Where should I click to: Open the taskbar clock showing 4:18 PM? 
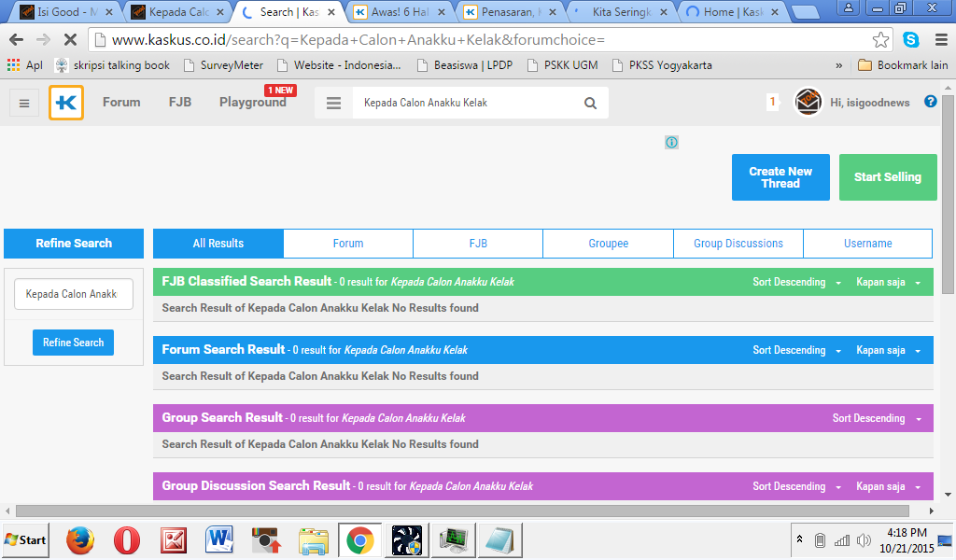point(907,540)
